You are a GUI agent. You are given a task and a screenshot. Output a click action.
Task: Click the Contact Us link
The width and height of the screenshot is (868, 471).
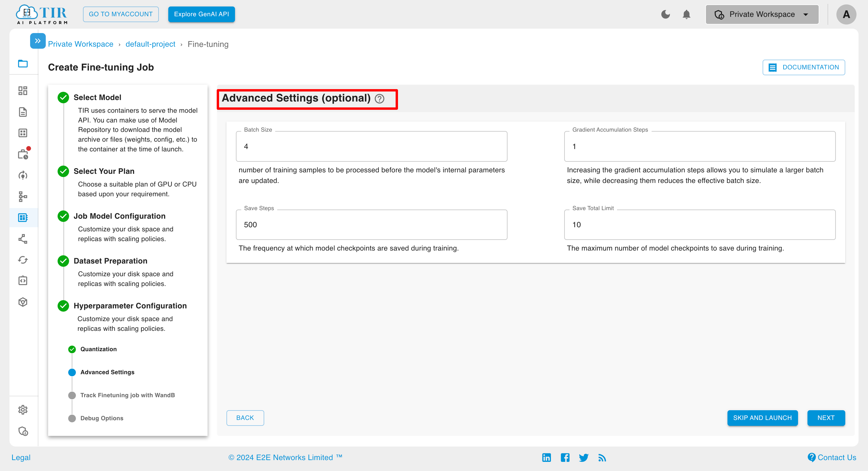tap(832, 457)
